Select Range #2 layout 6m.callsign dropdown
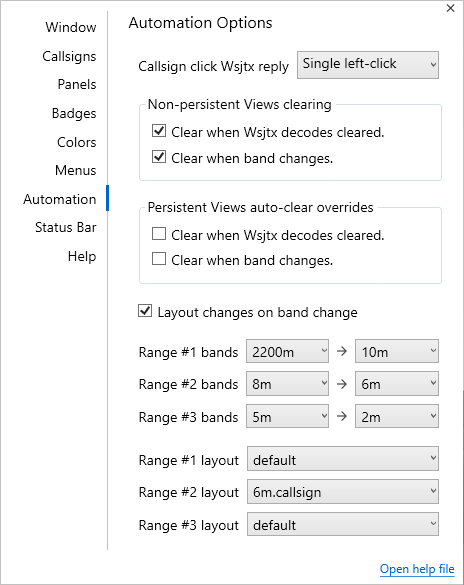Screen dimensions: 464x585 343,492
